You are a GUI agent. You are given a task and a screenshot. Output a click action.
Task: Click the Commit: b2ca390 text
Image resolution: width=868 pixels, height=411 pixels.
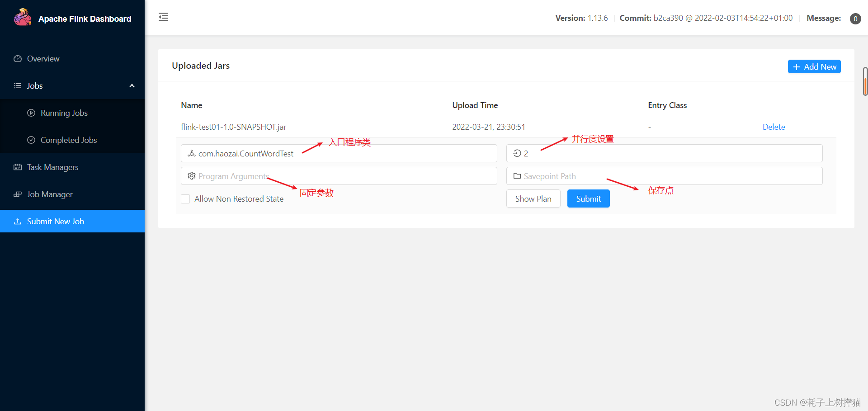coord(706,18)
